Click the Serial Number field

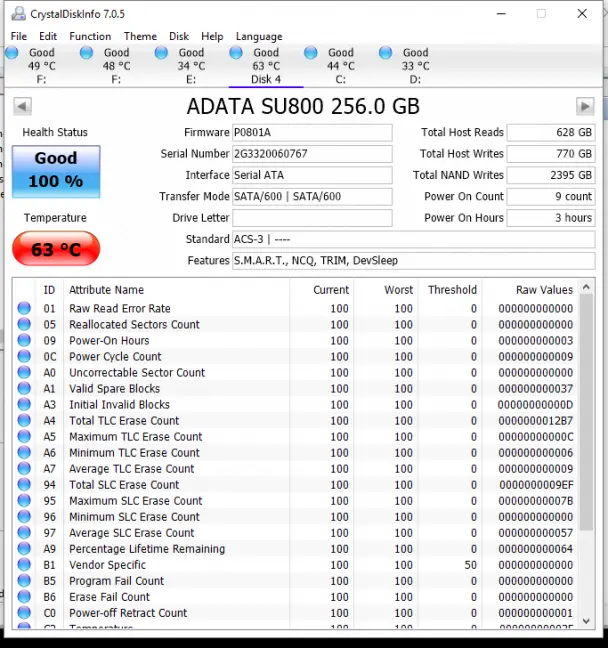(x=312, y=154)
